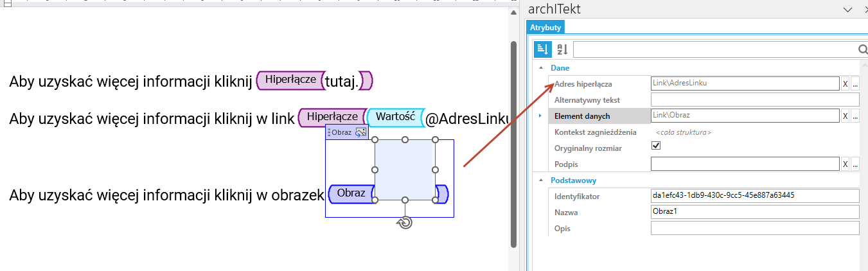Select the Atrybuty tab
Viewport: 868px width, 271px height.
(545, 28)
